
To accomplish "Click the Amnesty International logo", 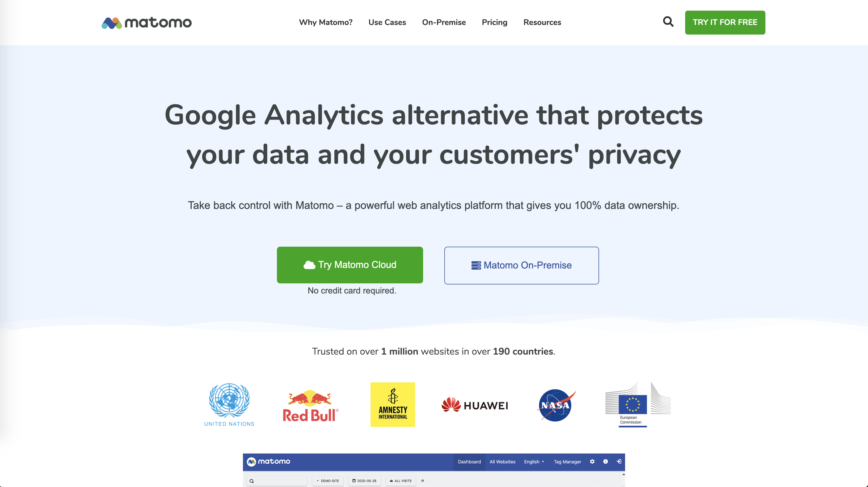I will (393, 404).
